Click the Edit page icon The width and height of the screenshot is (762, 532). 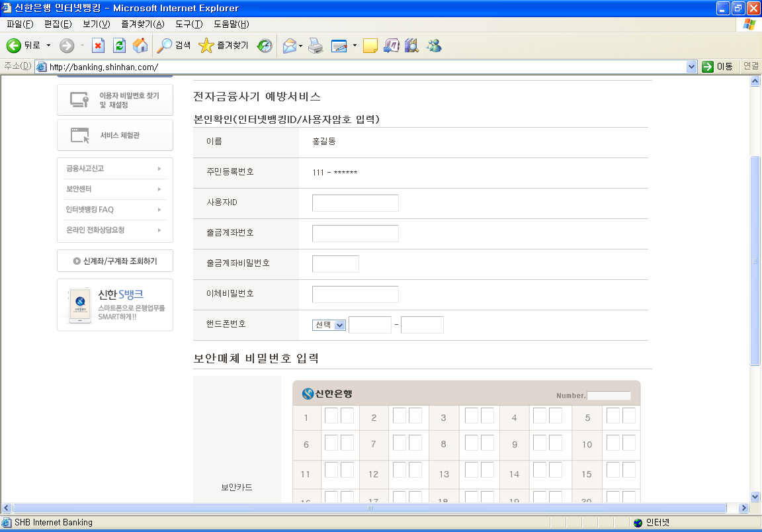339,46
